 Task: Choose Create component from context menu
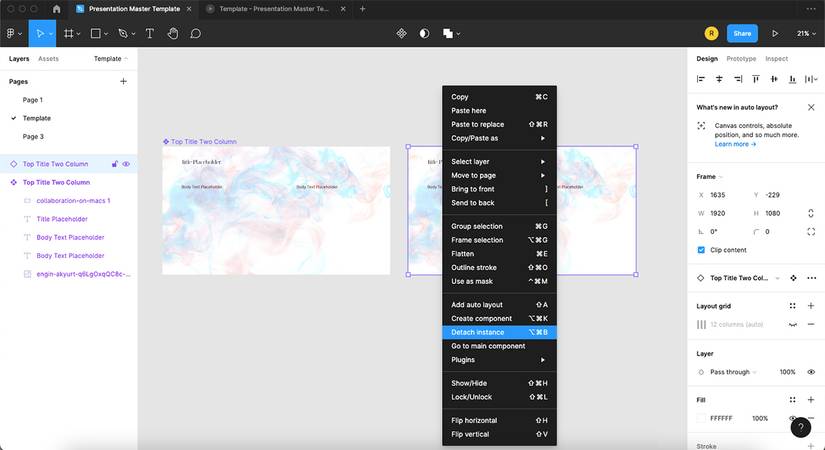pyautogui.click(x=499, y=318)
